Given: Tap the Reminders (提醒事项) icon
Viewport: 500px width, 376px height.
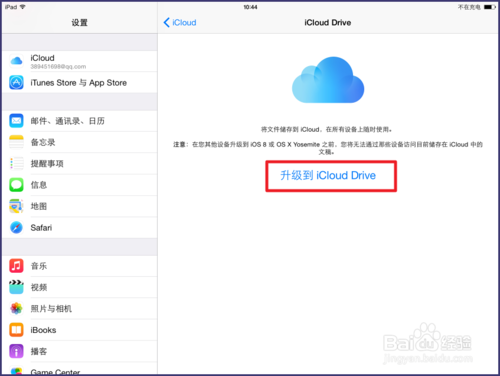Looking at the screenshot, I should pyautogui.click(x=16, y=163).
